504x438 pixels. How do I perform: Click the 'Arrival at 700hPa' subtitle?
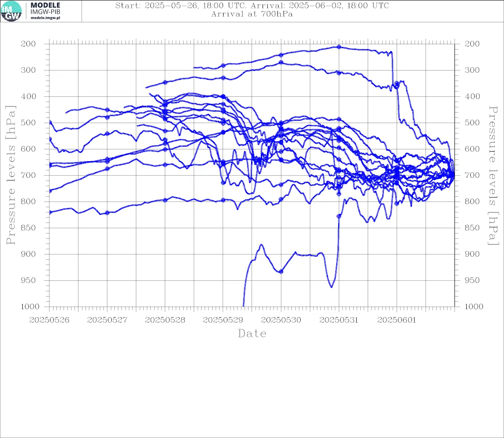(x=252, y=14)
